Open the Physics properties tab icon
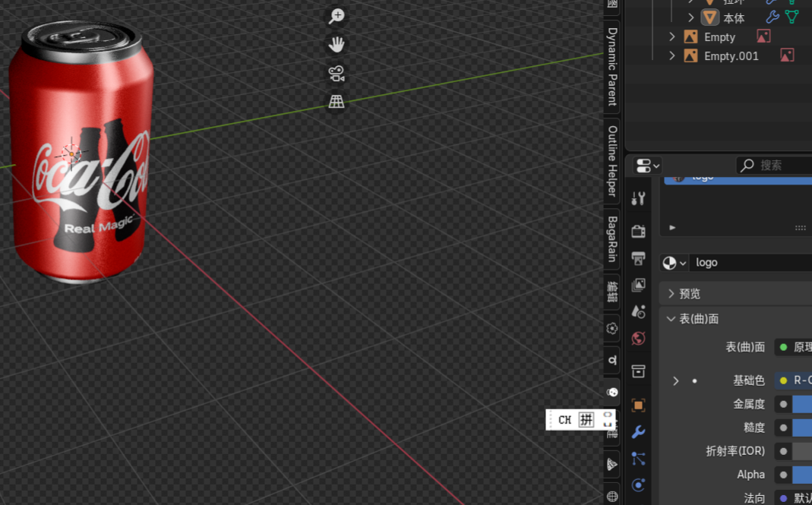Image resolution: width=812 pixels, height=505 pixels. click(x=638, y=485)
